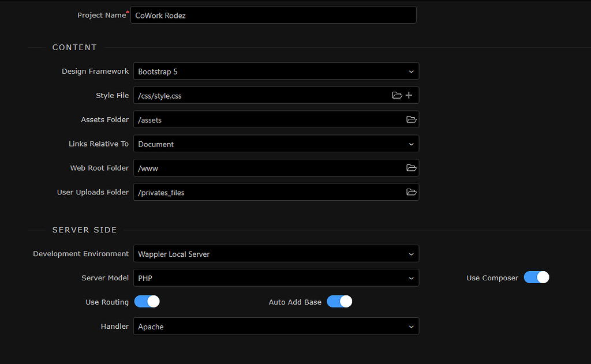Image resolution: width=591 pixels, height=364 pixels.
Task: Disable the Use Composer toggle
Action: (x=536, y=277)
